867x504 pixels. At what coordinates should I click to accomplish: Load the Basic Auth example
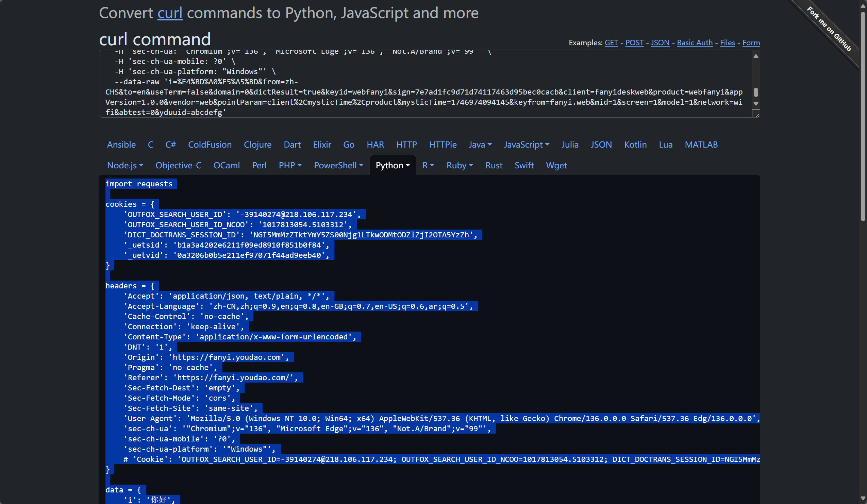[694, 43]
